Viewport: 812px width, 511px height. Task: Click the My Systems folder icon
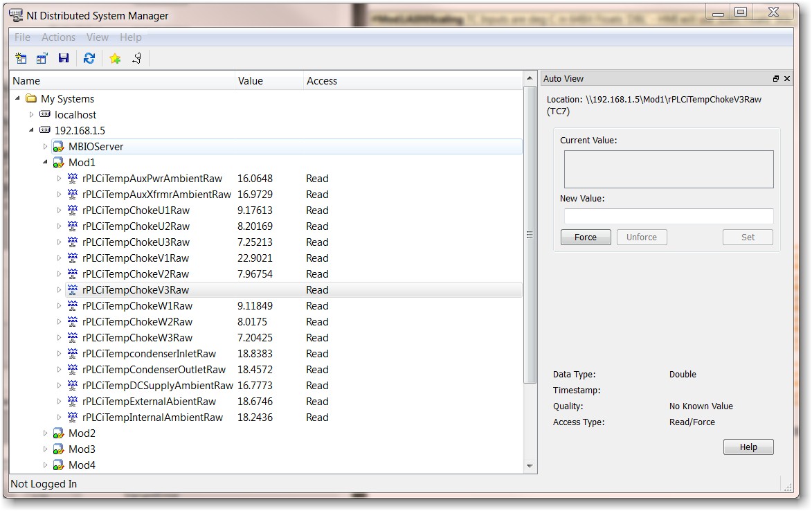(32, 98)
